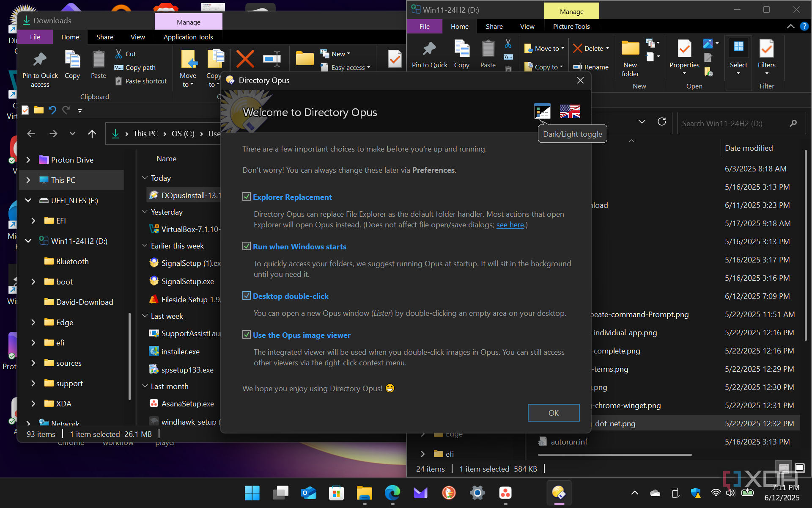Switch to details view in Win11-24H2 status bar

point(784,468)
